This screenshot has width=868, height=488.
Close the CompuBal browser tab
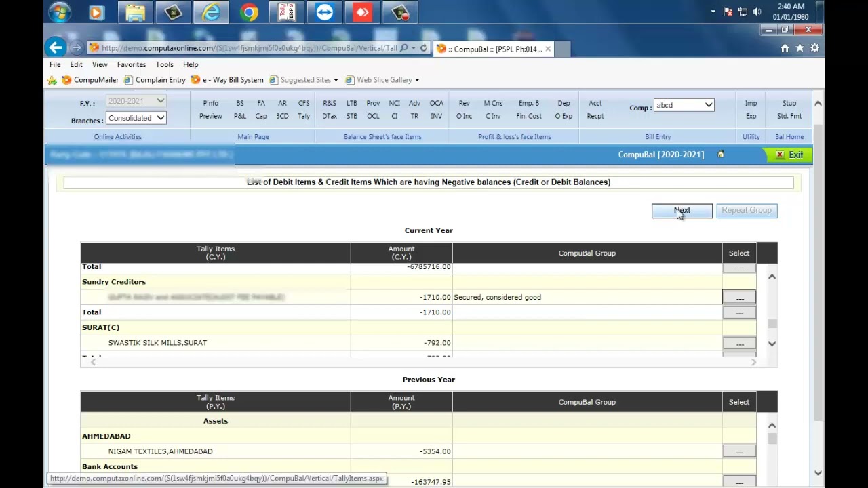(548, 49)
